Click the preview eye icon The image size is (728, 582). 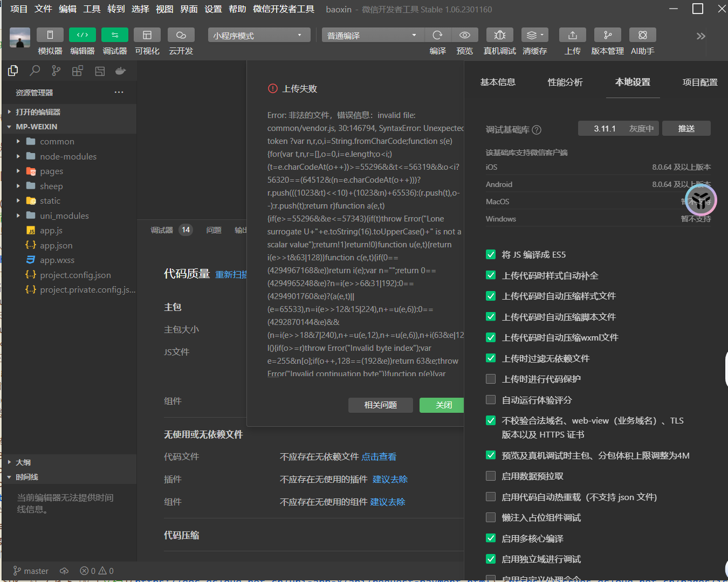tap(465, 35)
